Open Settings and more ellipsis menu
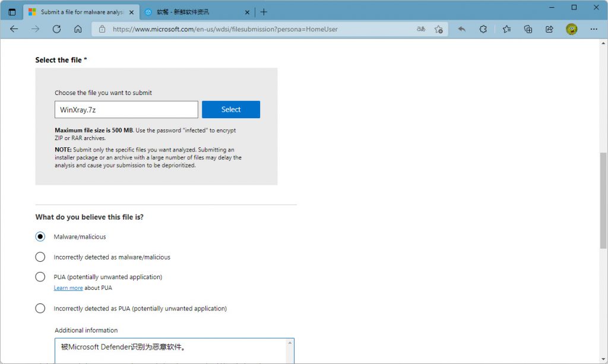This screenshot has height=364, width=608. pyautogui.click(x=594, y=29)
